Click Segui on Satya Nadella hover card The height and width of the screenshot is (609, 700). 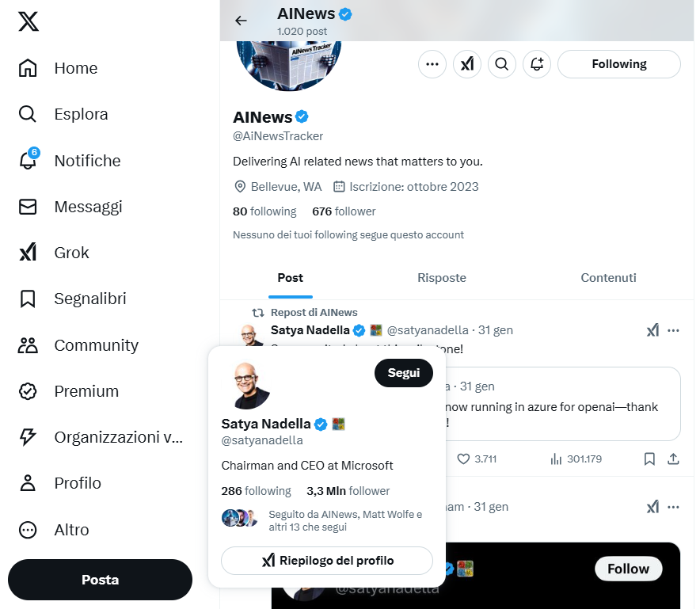(404, 373)
